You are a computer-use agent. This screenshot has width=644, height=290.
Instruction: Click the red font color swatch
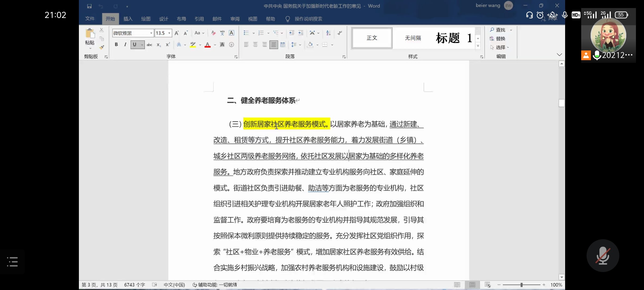[207, 45]
